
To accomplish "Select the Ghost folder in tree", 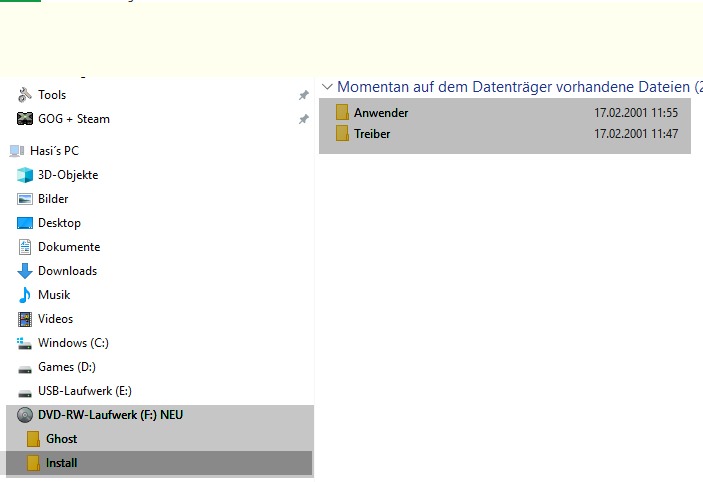I will tap(62, 439).
